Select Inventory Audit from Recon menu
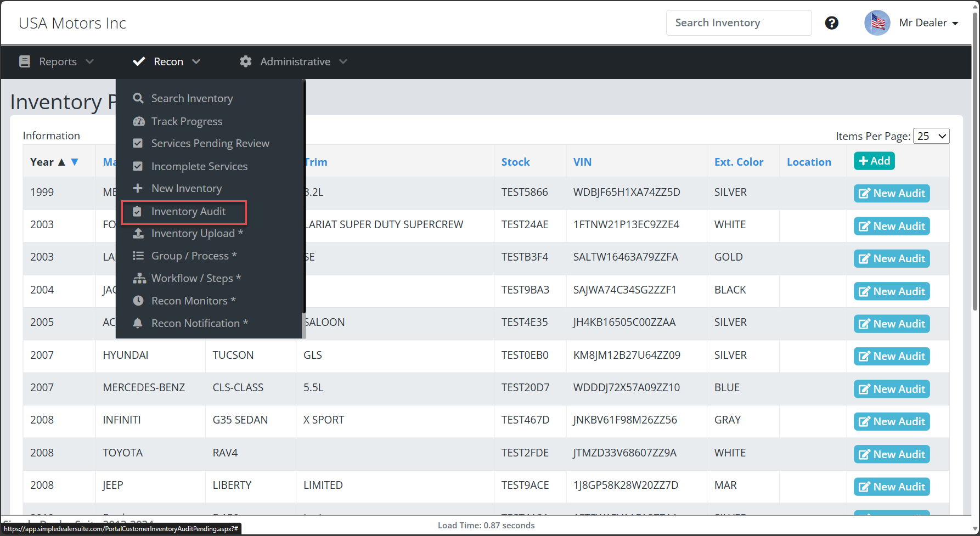The width and height of the screenshot is (980, 536). click(x=188, y=211)
